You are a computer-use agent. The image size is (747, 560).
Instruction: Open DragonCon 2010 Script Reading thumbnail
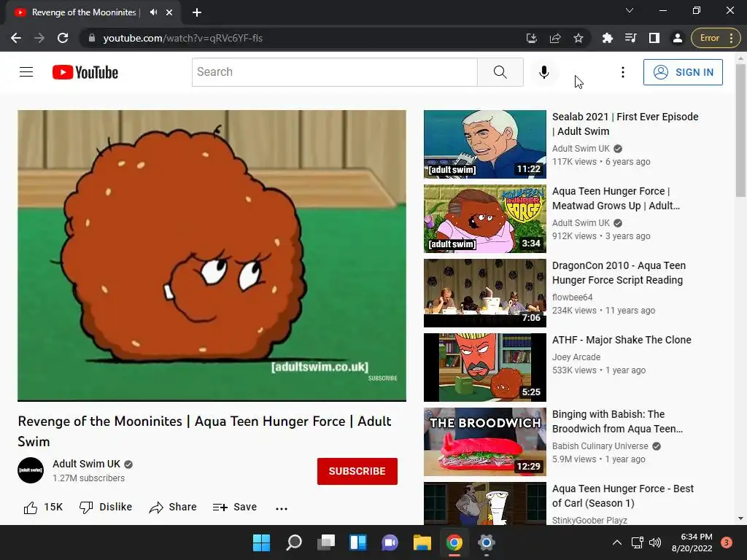(485, 293)
